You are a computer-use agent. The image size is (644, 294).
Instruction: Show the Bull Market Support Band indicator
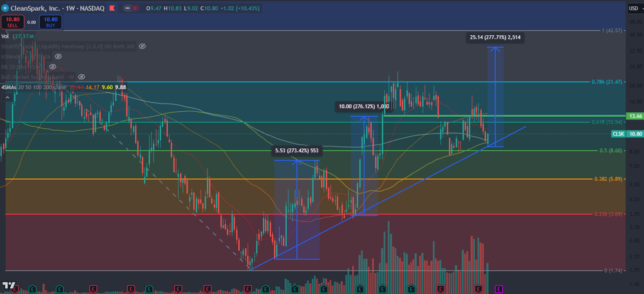81,77
